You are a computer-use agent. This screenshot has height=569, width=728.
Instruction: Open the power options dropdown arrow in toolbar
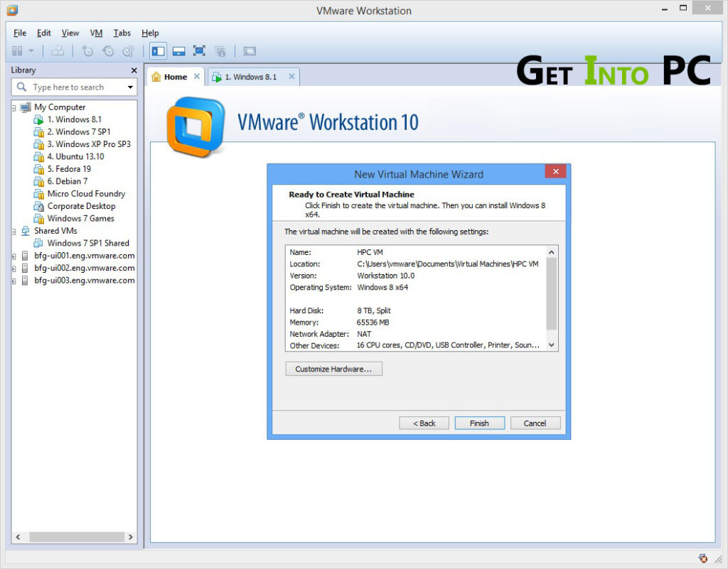[x=31, y=51]
